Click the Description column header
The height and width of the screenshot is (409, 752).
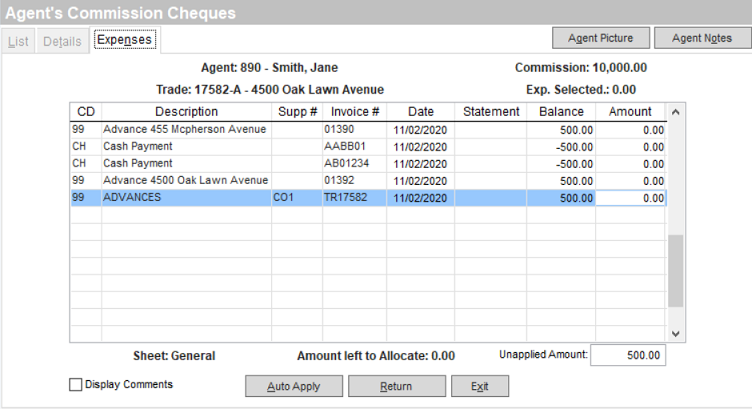point(186,112)
